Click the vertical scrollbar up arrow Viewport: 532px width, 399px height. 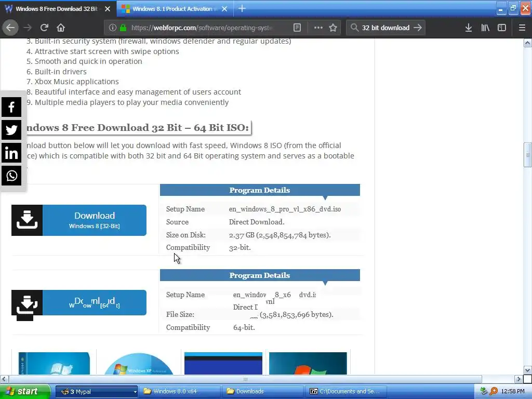[x=527, y=43]
